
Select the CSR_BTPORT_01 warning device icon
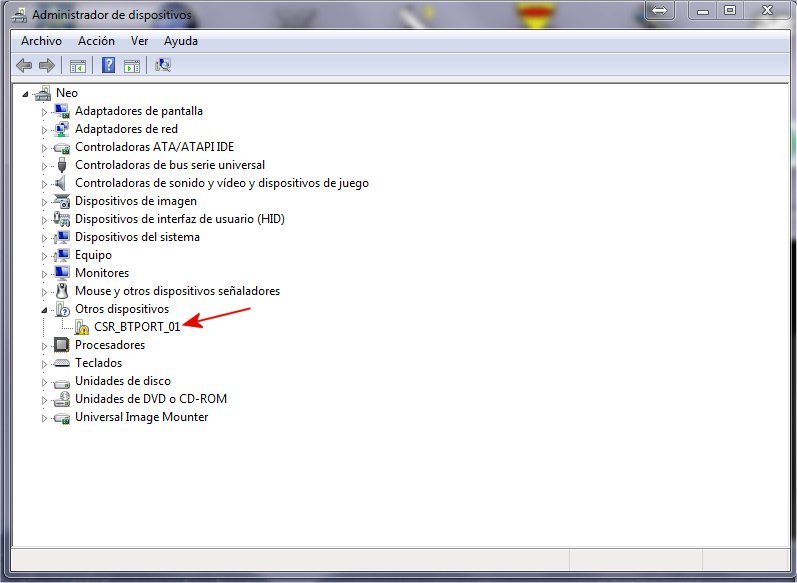pyautogui.click(x=82, y=327)
